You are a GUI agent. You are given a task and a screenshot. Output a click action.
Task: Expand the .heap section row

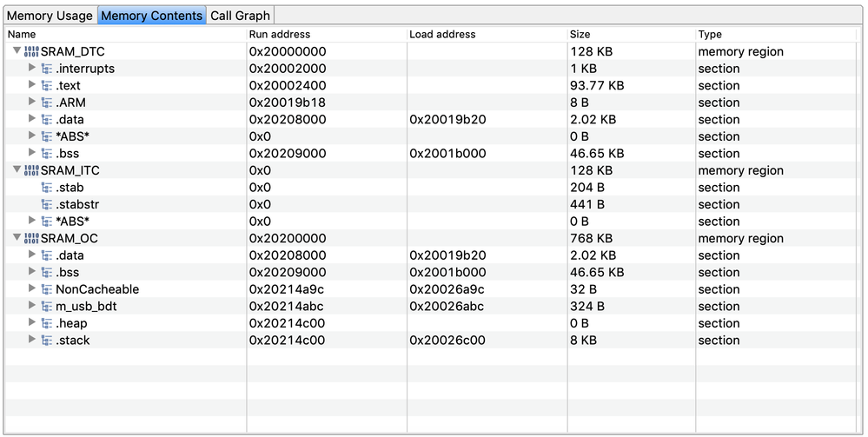[32, 323]
